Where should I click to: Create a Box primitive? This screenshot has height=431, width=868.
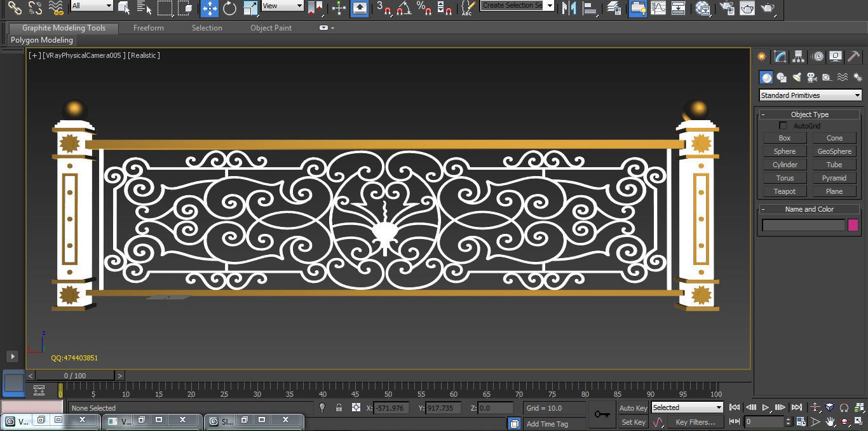coord(785,138)
